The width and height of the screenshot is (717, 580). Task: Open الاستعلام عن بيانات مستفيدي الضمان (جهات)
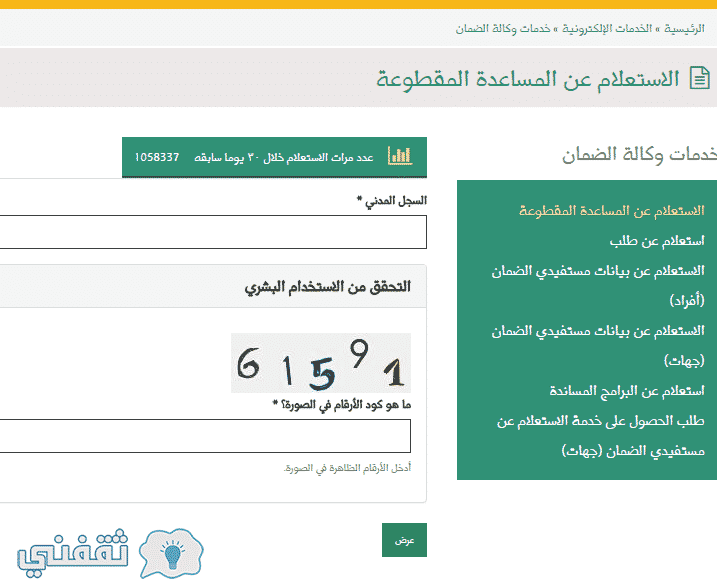point(598,345)
